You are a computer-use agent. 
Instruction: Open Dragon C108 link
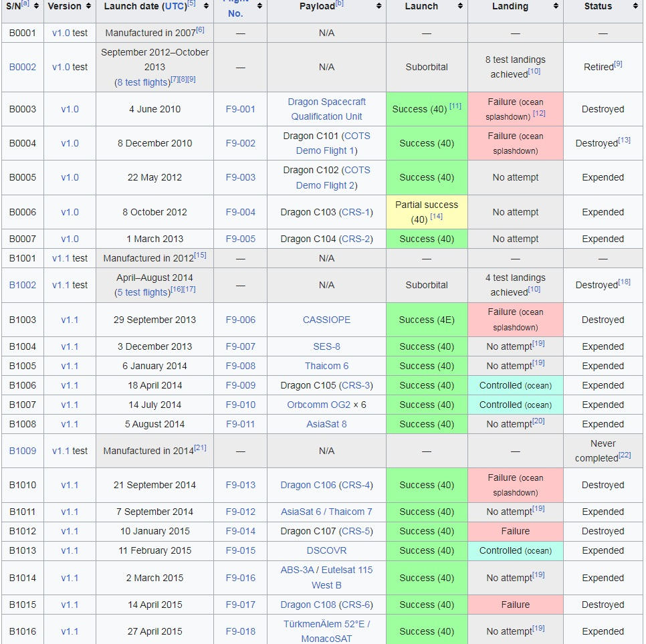click(x=308, y=605)
